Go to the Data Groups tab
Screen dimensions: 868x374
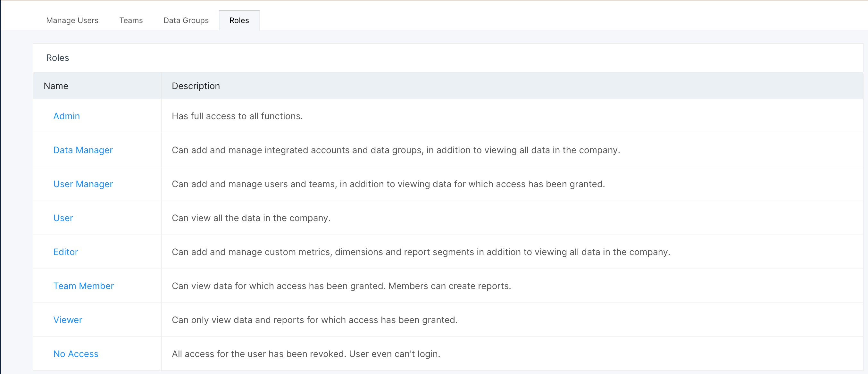coord(186,21)
